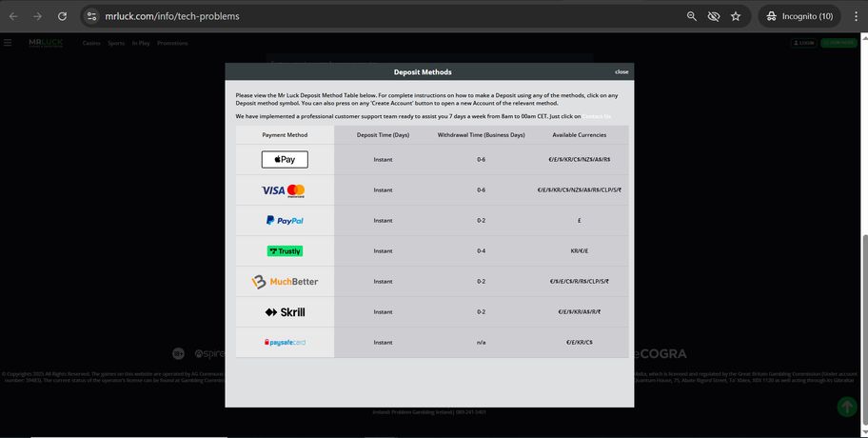Click the Payment Method column header
Image resolution: width=868 pixels, height=438 pixels.
(x=285, y=135)
